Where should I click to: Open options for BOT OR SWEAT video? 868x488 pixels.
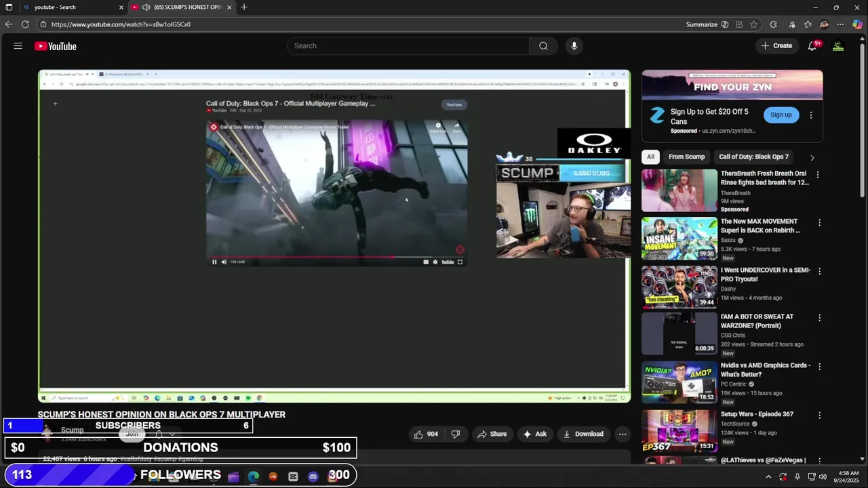click(x=819, y=318)
